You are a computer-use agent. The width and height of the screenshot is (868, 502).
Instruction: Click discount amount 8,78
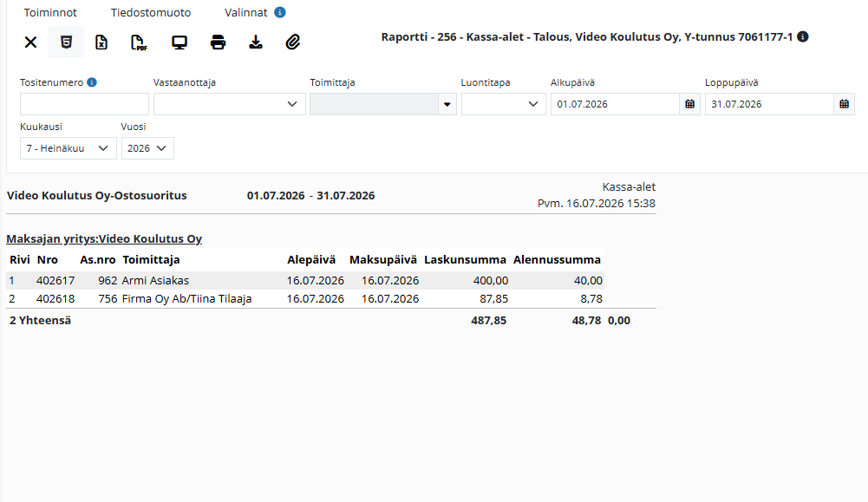591,299
